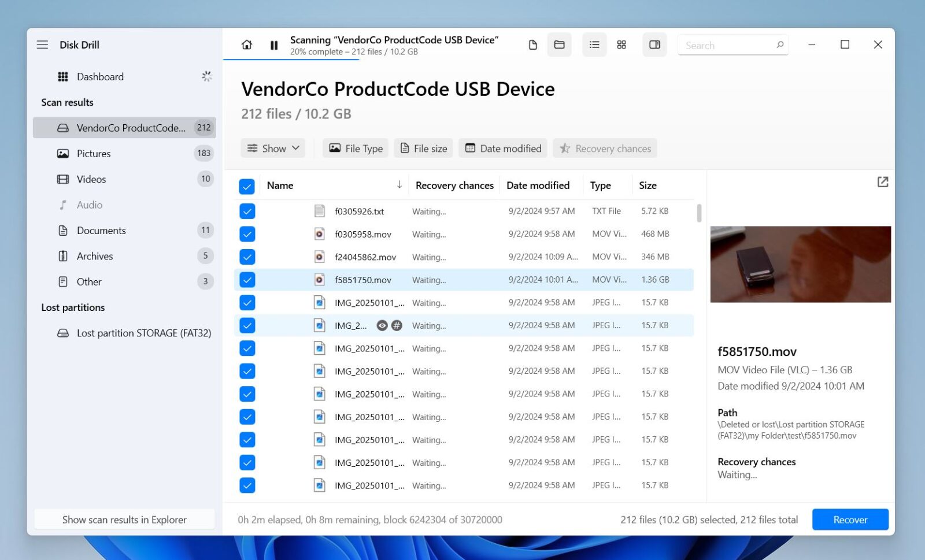925x560 pixels.
Task: Pause the scanning process
Action: pyautogui.click(x=274, y=44)
